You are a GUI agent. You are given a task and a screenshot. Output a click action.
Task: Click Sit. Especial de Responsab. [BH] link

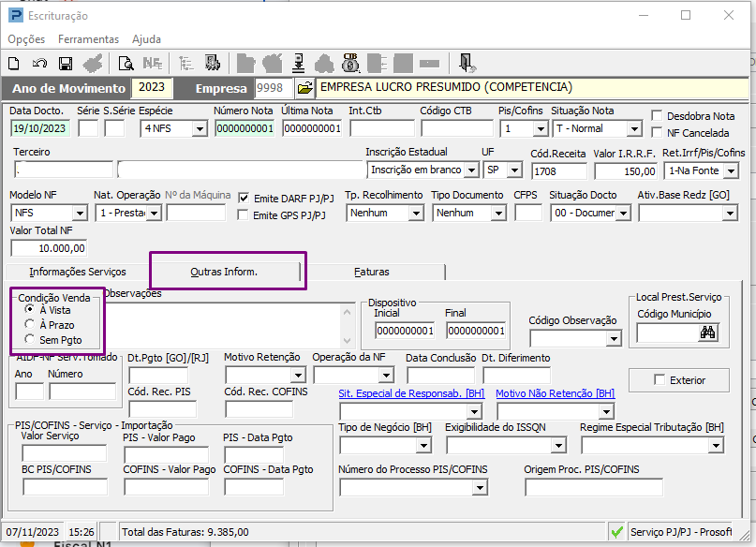409,393
